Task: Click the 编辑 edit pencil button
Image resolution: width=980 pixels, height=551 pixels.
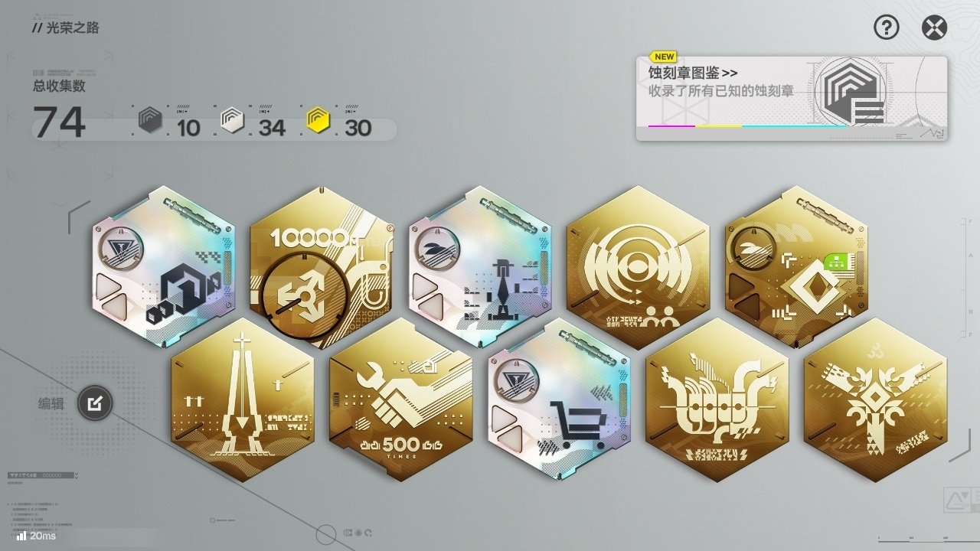Action: [x=95, y=403]
